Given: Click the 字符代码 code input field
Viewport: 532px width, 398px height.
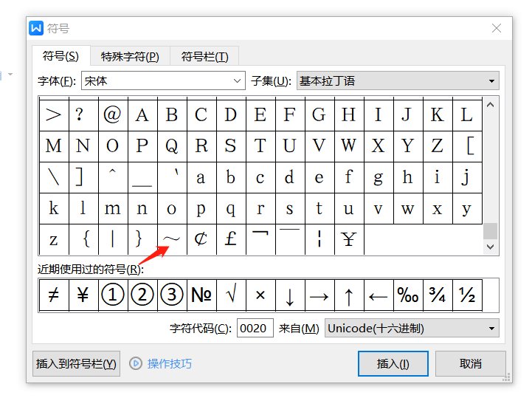Looking at the screenshot, I should [255, 328].
